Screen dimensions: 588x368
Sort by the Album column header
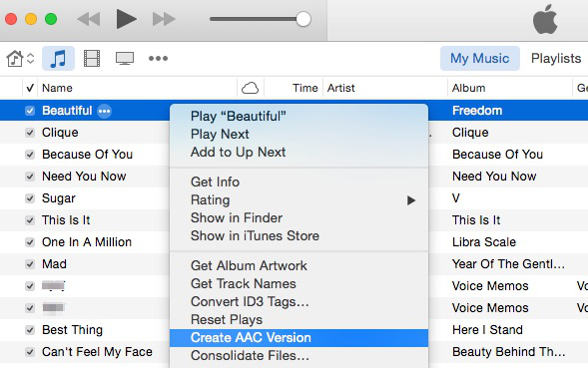469,88
